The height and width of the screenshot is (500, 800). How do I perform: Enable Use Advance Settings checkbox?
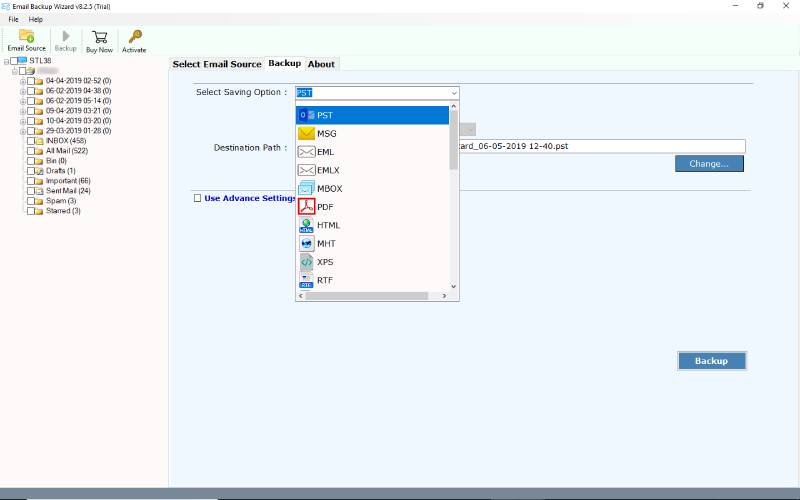click(197, 198)
